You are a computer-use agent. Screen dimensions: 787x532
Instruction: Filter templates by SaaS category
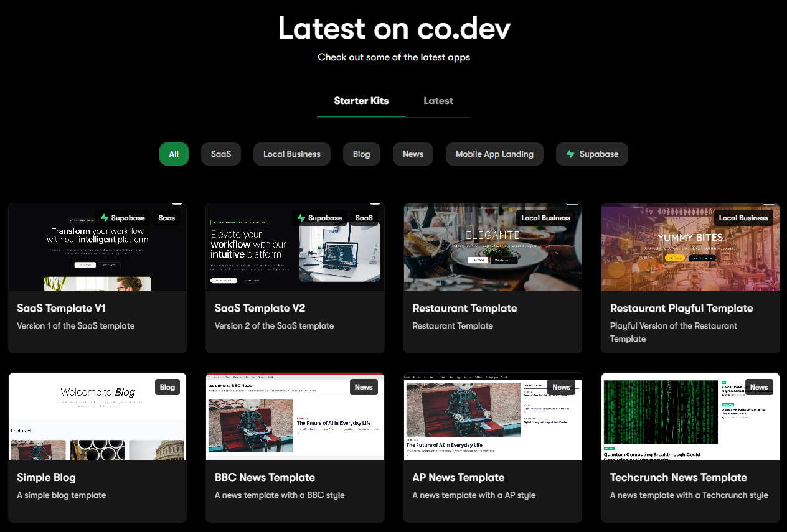pos(221,154)
